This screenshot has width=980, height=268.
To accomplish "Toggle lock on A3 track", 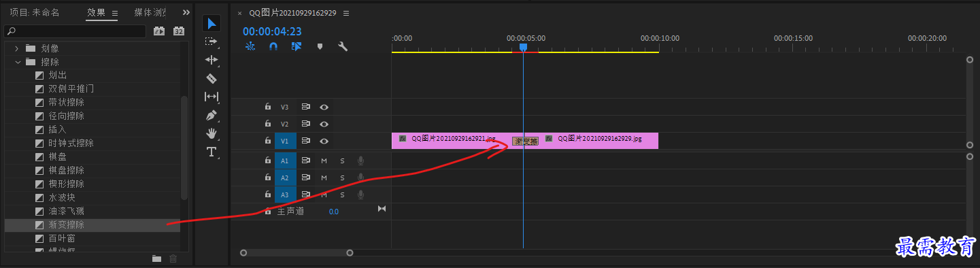I will 268,195.
